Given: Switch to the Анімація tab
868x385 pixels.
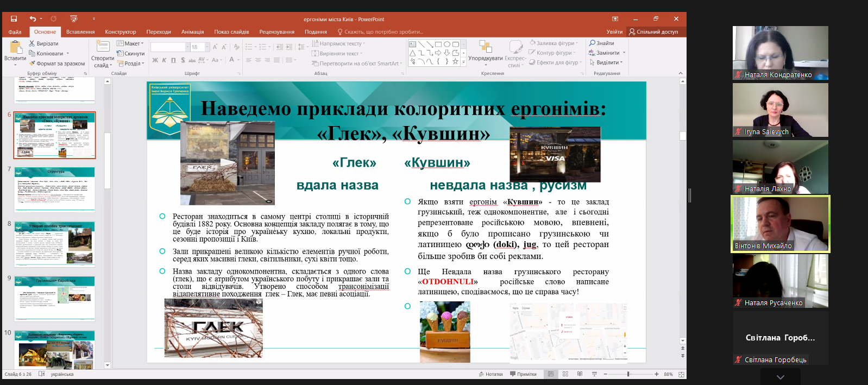Looking at the screenshot, I should 192,32.
